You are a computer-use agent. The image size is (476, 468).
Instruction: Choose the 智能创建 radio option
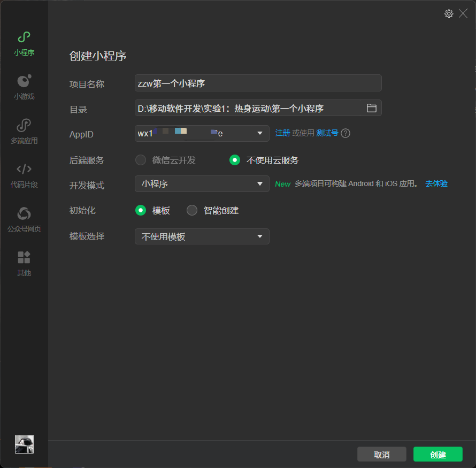tap(192, 210)
